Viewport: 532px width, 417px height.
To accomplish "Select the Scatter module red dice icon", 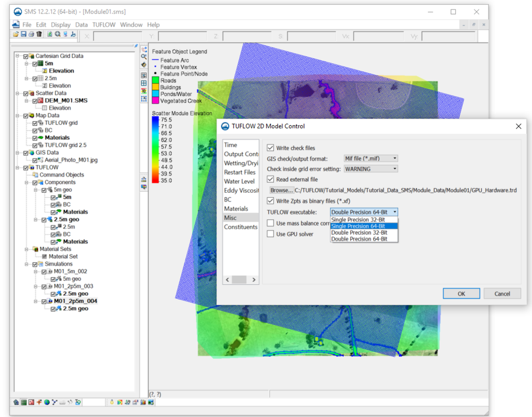I will [32, 402].
